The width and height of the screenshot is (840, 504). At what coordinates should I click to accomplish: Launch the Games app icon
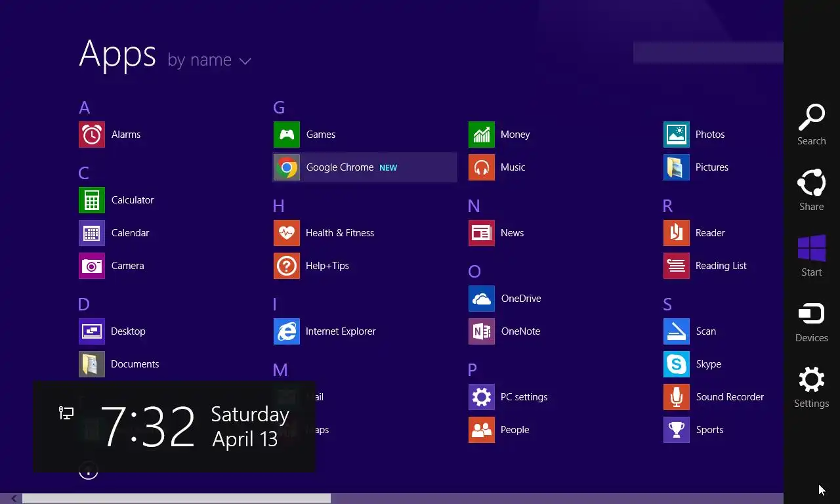coord(287,135)
